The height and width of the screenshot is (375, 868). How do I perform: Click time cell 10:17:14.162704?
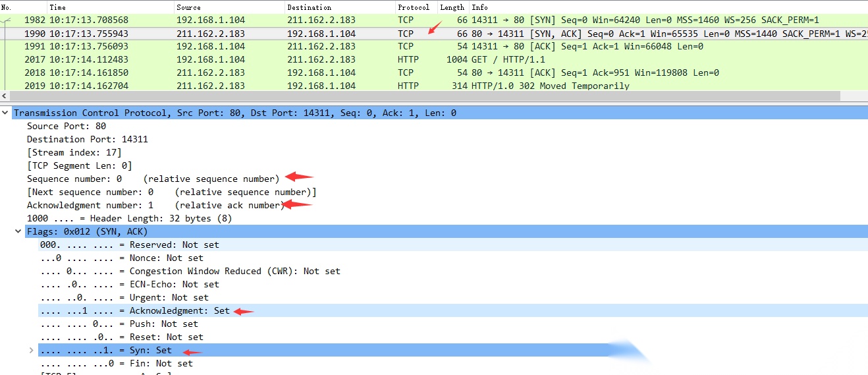[x=88, y=86]
